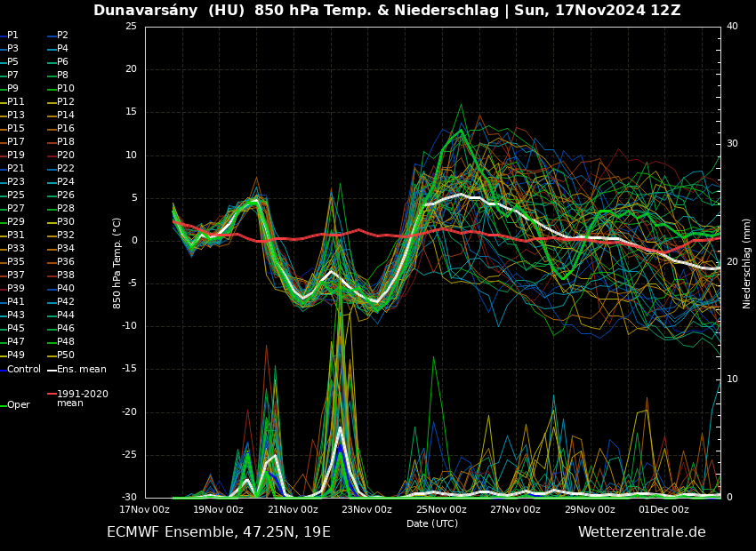
Task: Click the Control legend label
Action: point(24,369)
